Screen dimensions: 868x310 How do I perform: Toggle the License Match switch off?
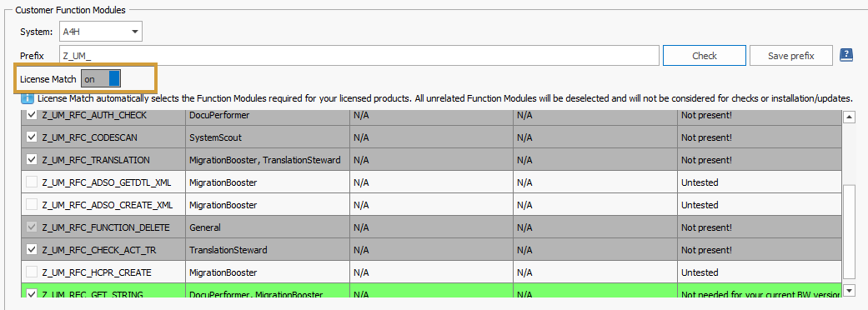coord(101,78)
